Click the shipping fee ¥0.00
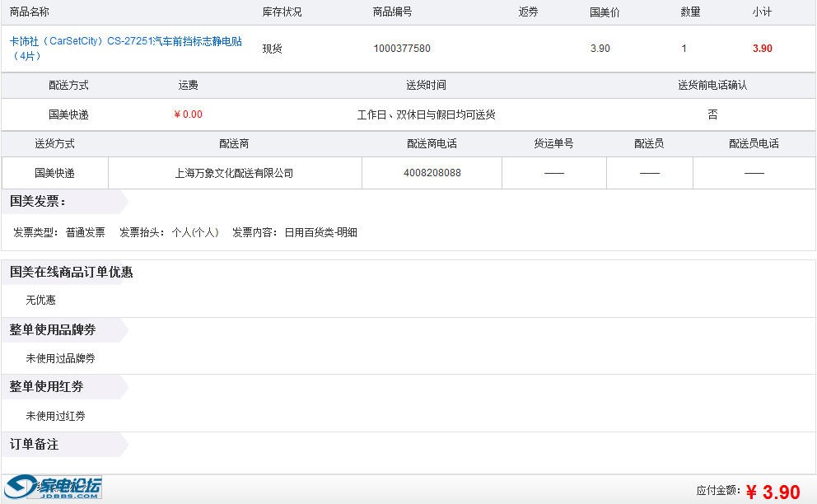This screenshot has width=817, height=504. 188,114
